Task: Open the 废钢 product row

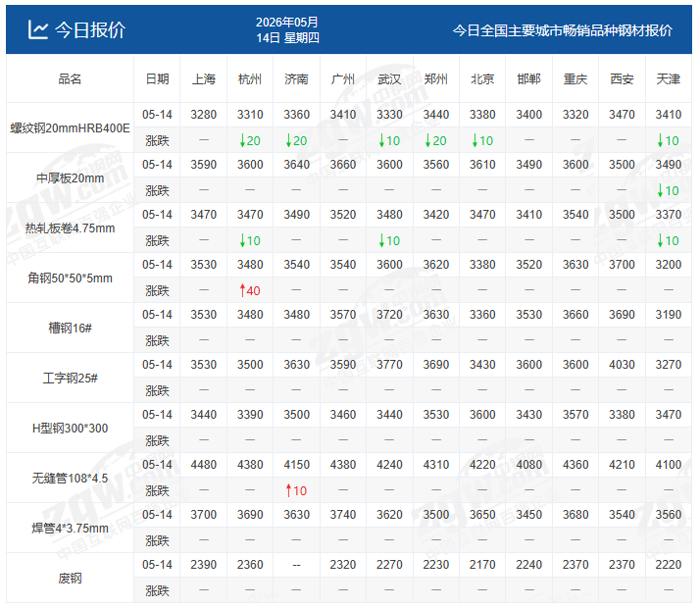Action: pos(70,579)
